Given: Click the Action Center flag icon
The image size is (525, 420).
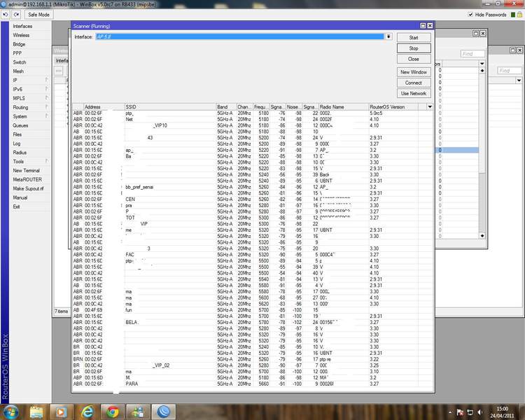Looking at the screenshot, I should coord(460,412).
